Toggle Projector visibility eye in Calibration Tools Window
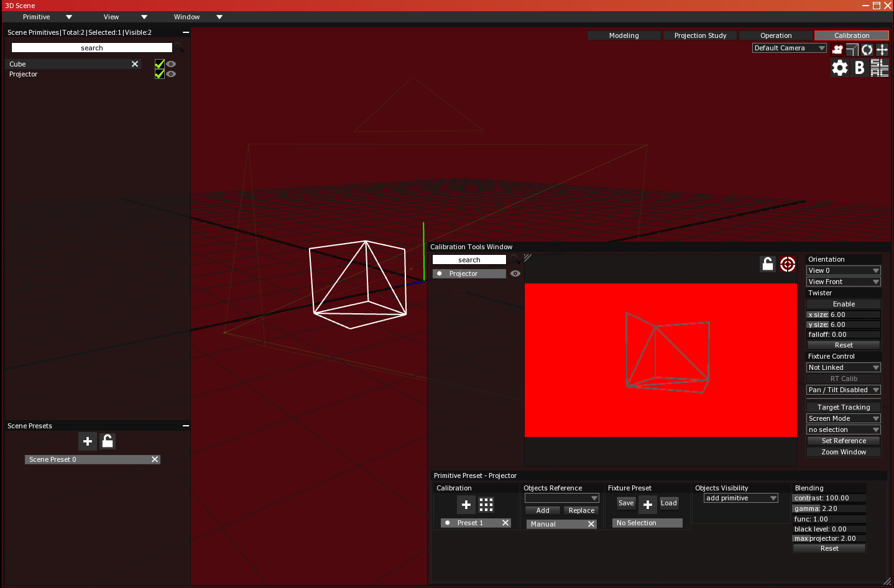Viewport: 894px width, 588px height. point(515,273)
